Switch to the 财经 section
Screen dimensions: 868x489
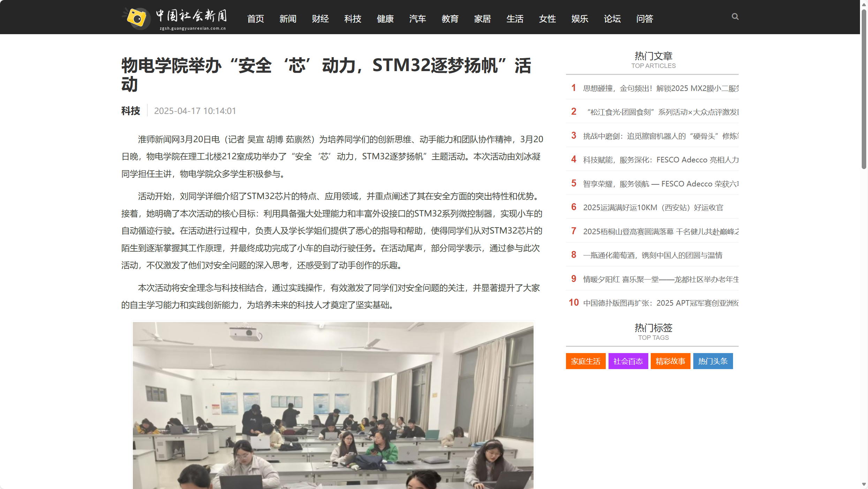(320, 19)
